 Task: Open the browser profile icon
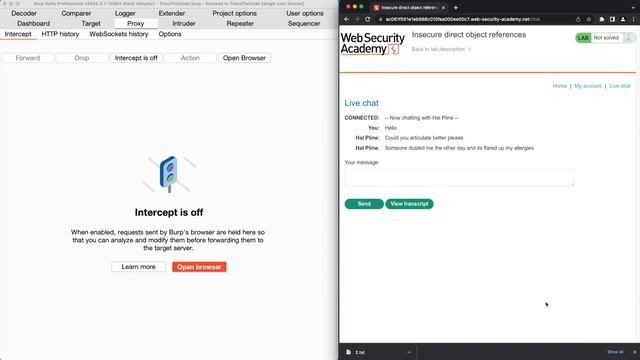[623, 19]
